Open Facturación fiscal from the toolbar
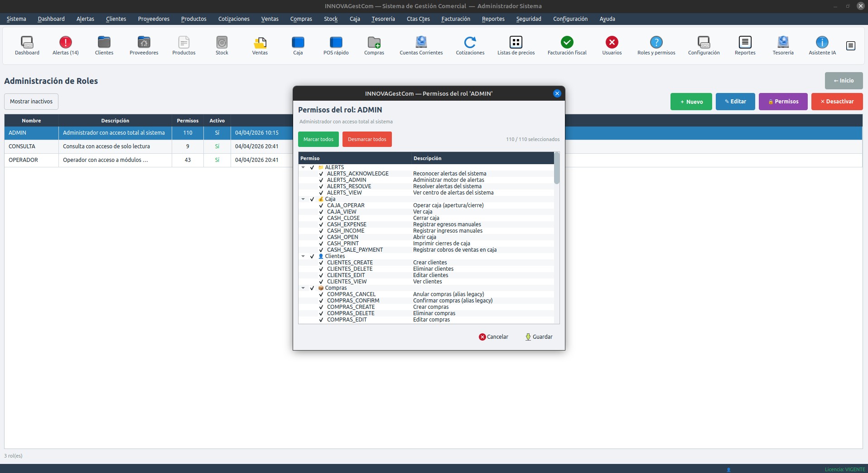 click(567, 45)
